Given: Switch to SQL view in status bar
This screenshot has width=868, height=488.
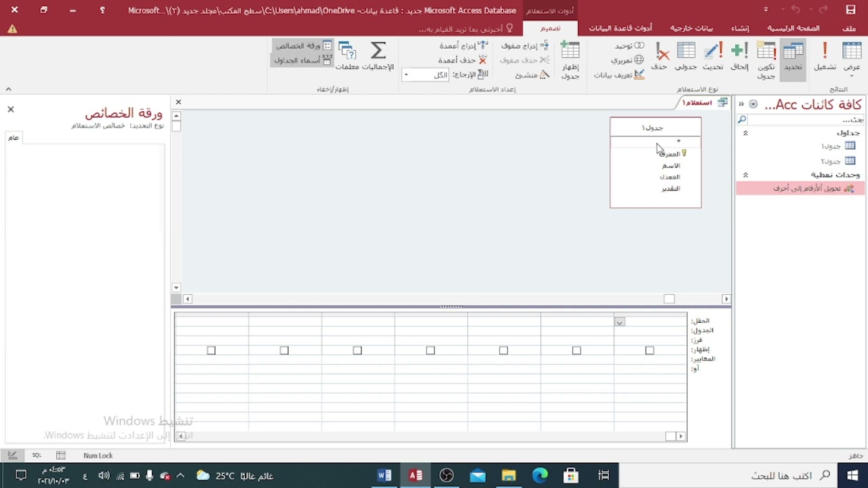Looking at the screenshot, I should click(x=37, y=455).
